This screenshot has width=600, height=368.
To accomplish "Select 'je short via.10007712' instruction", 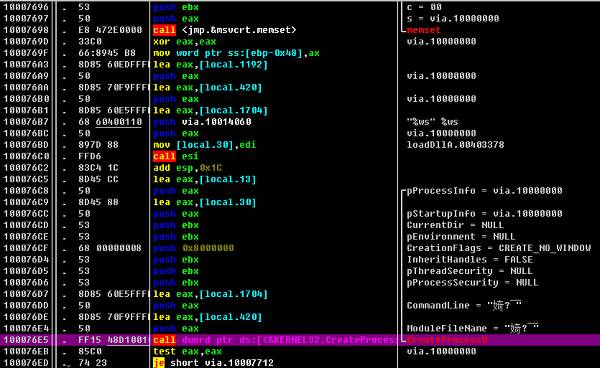I will click(x=213, y=362).
